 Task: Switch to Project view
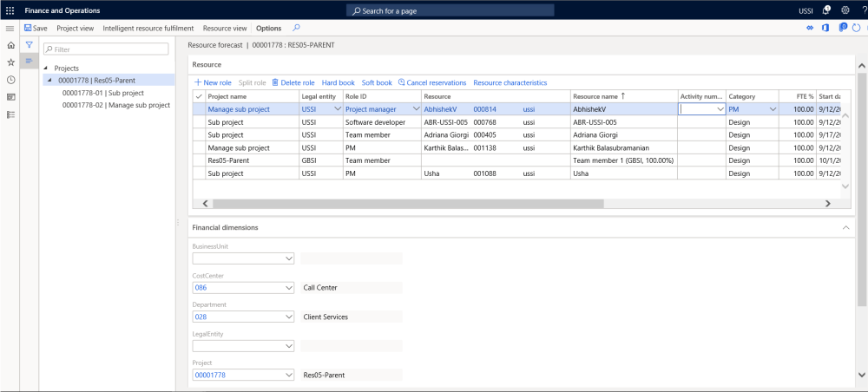(75, 29)
